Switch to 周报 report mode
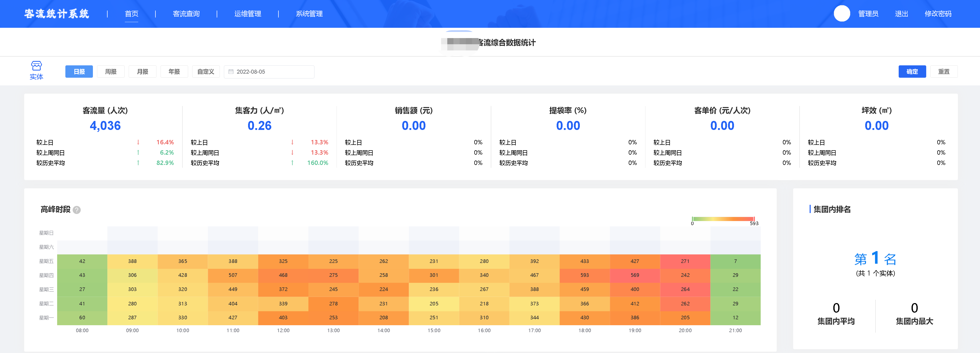Screen dimensions: 980x353 (111, 72)
